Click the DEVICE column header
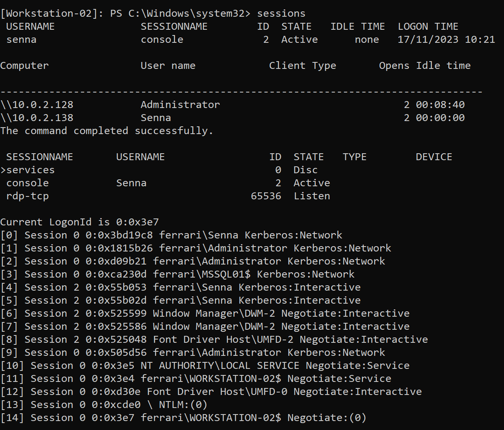Viewport: 504px width, 430px height. click(433, 157)
